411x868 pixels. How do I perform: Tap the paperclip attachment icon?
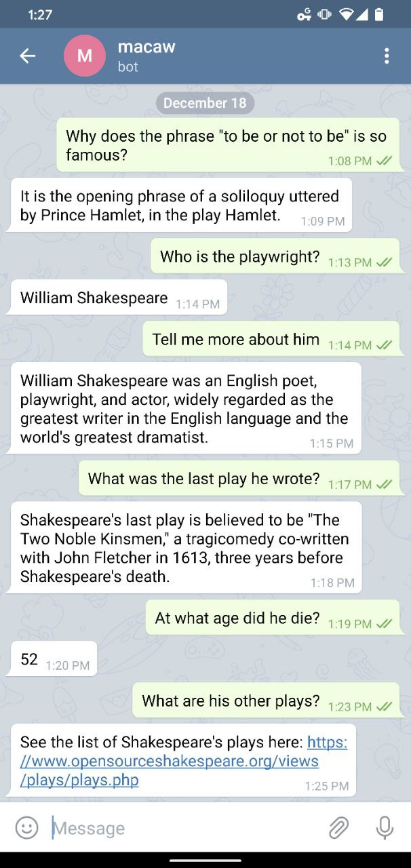tap(338, 827)
